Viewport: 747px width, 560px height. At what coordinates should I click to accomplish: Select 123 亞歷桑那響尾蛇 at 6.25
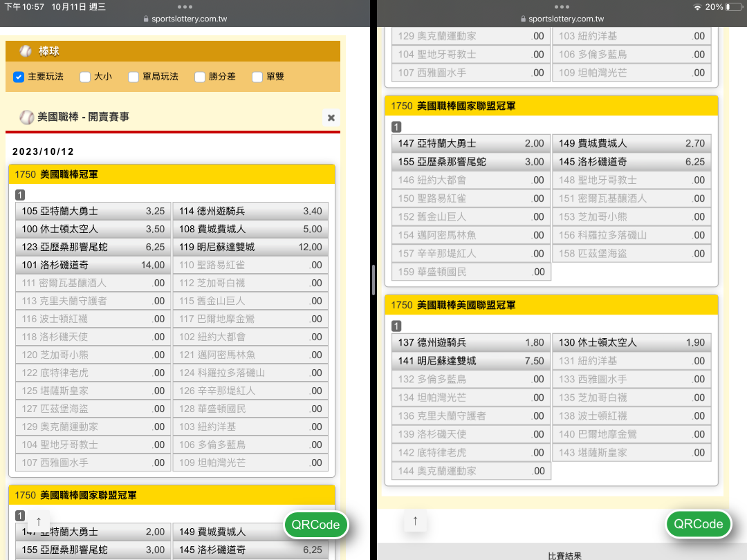(93, 247)
